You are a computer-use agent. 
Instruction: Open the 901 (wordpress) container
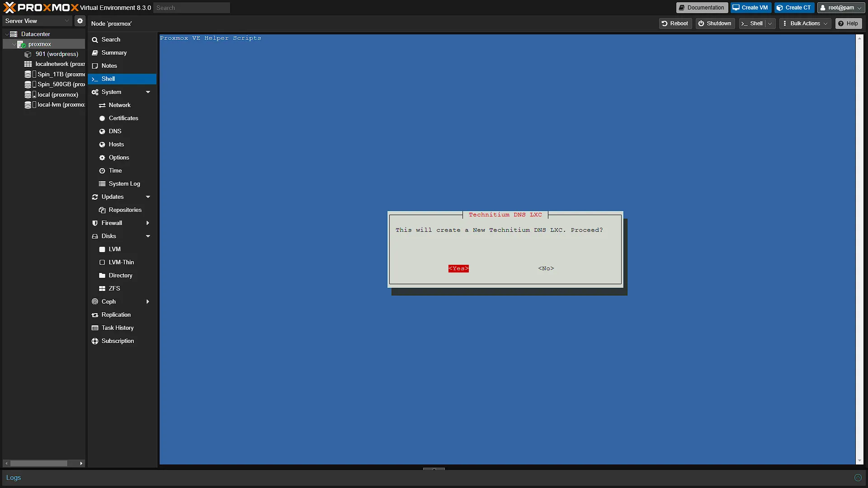pos(57,54)
